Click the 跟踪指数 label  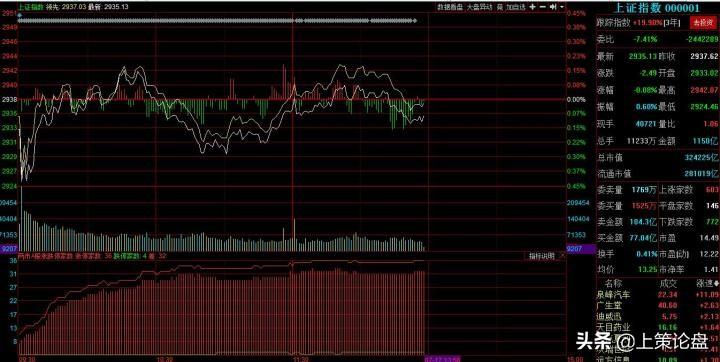click(613, 23)
